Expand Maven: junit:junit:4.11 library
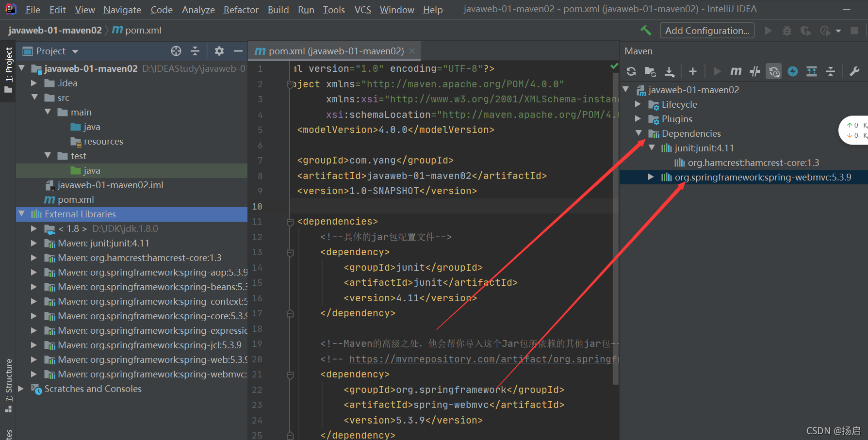This screenshot has width=868, height=440. point(34,243)
